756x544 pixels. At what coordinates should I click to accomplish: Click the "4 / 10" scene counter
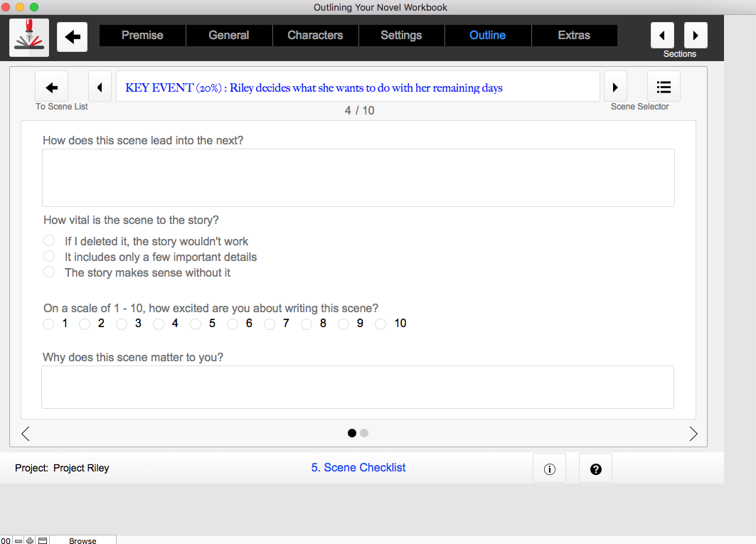point(360,110)
